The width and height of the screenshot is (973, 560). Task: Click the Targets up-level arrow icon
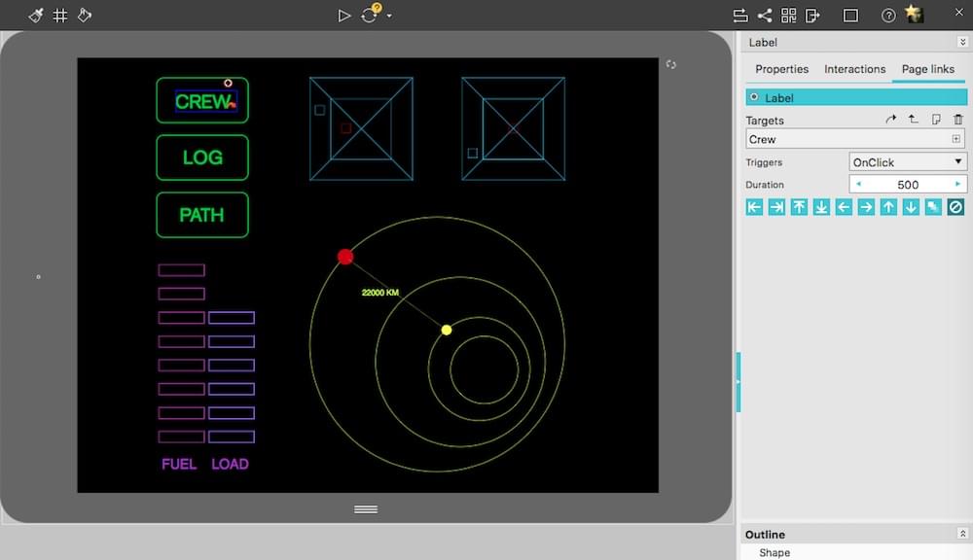click(914, 119)
